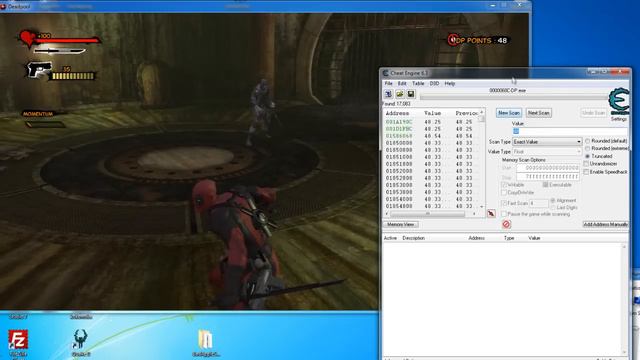This screenshot has width=640, height=360.
Task: Click the New Scan button
Action: pos(509,113)
